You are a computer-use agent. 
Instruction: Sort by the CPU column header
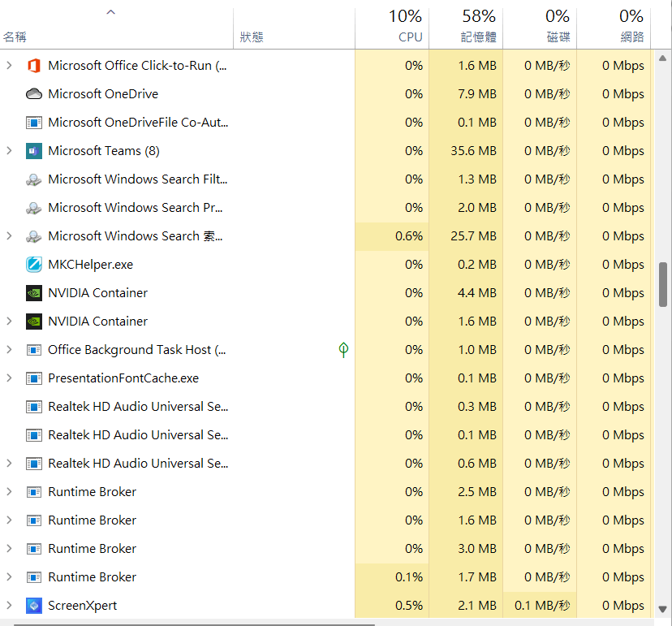click(392, 28)
